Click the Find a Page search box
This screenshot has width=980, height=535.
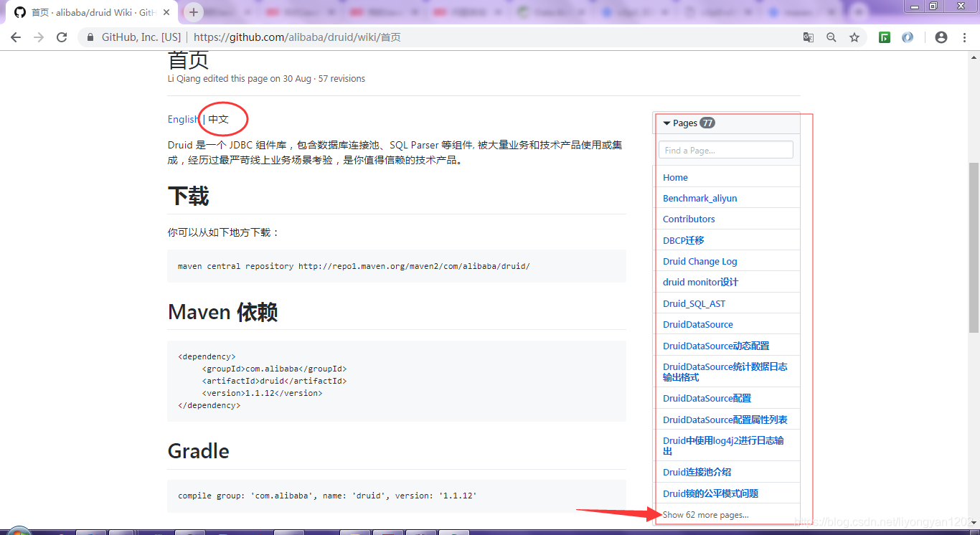[x=726, y=150]
